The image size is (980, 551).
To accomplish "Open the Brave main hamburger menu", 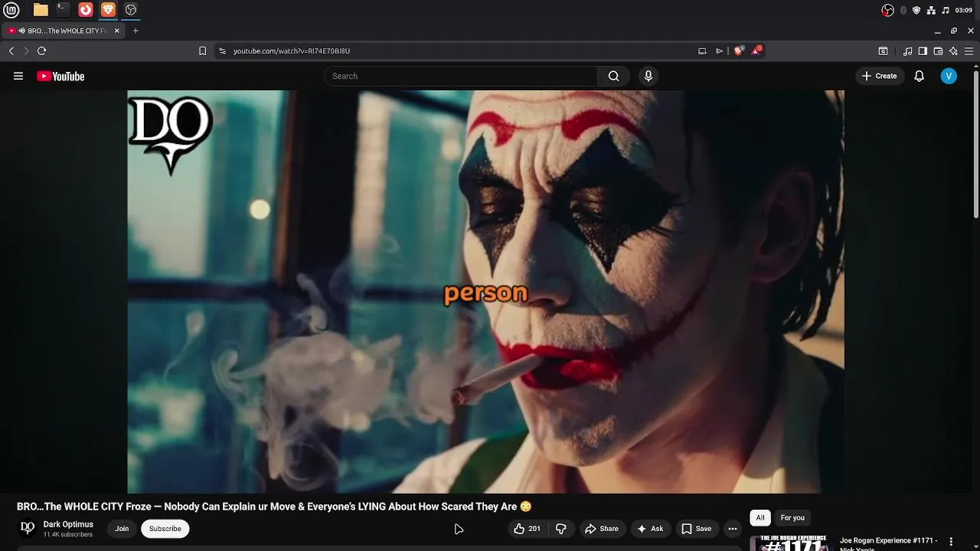I will [x=969, y=51].
